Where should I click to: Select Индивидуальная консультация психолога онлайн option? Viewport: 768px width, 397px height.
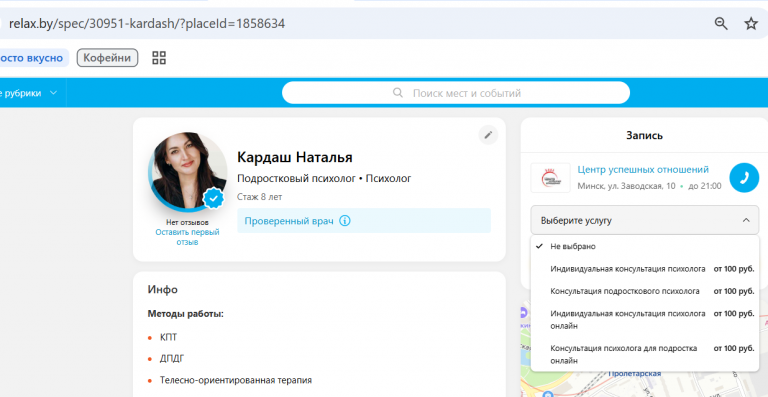point(645,319)
